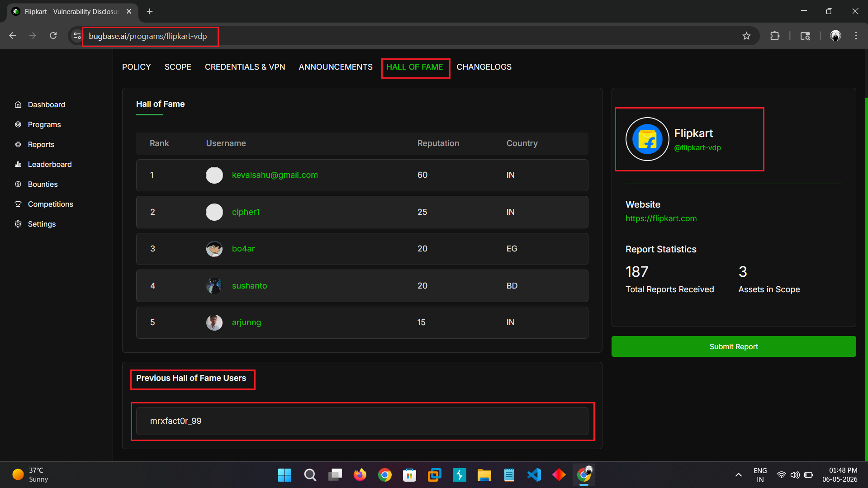Open sushanto's profile link

point(249,286)
